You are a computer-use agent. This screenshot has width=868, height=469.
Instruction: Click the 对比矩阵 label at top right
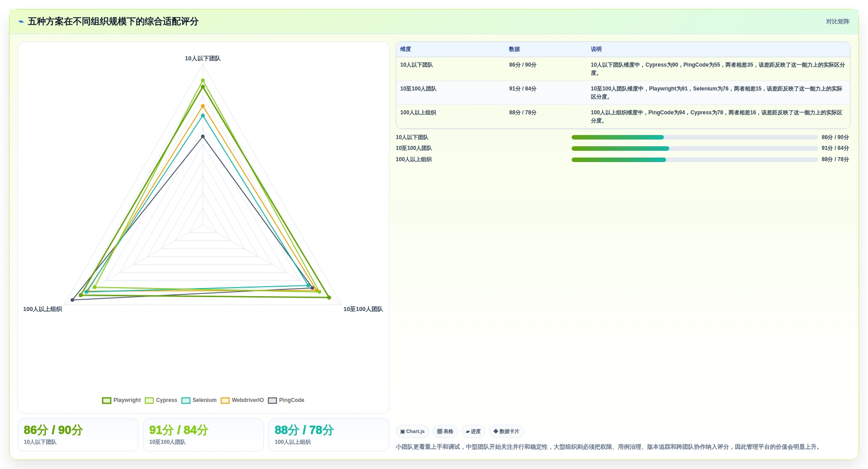[x=837, y=22]
